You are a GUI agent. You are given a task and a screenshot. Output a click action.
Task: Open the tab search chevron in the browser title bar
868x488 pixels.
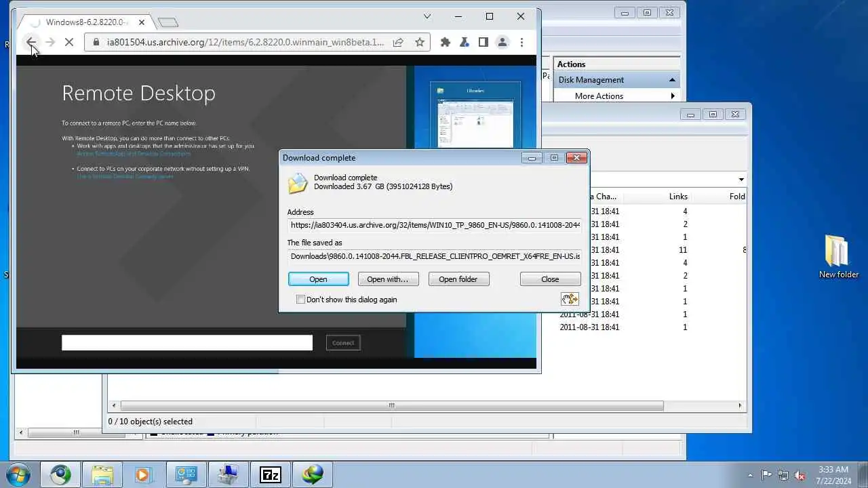[427, 16]
